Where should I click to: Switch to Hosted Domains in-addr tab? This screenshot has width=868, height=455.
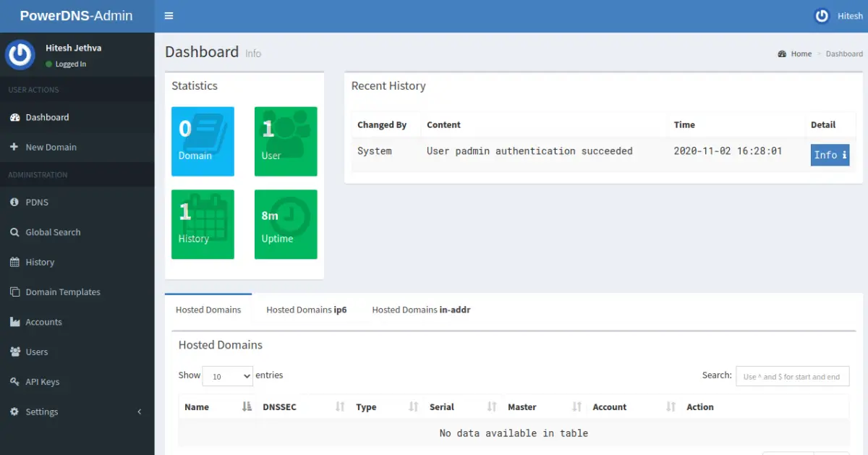tap(421, 309)
